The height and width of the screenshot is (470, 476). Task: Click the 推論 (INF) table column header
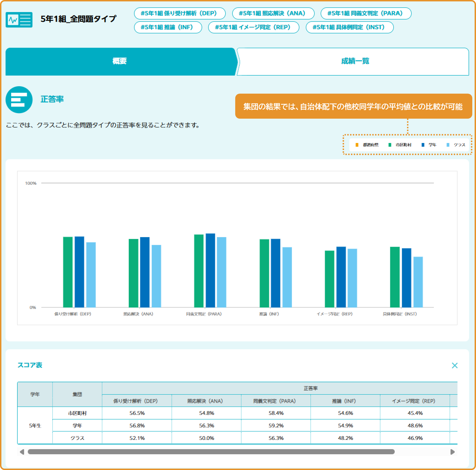point(345,401)
